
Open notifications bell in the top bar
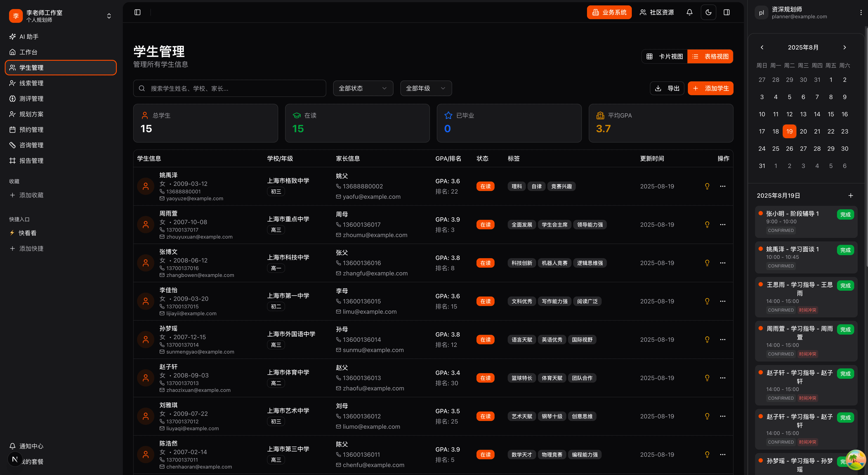[689, 12]
